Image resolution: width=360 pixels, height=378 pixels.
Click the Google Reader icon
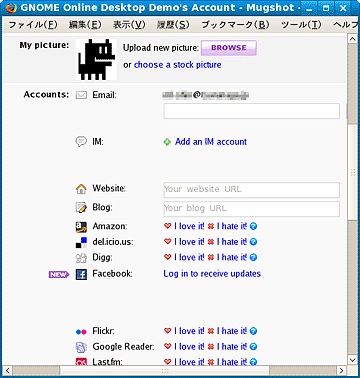click(x=81, y=347)
